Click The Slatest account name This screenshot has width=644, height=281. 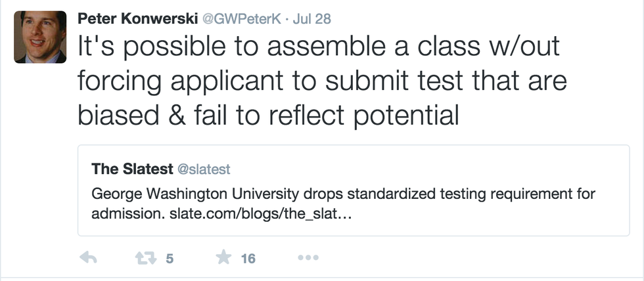click(x=131, y=169)
